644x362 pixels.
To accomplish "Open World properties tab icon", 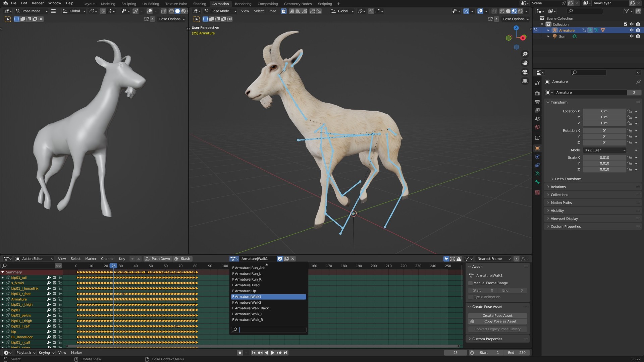I will [x=537, y=127].
